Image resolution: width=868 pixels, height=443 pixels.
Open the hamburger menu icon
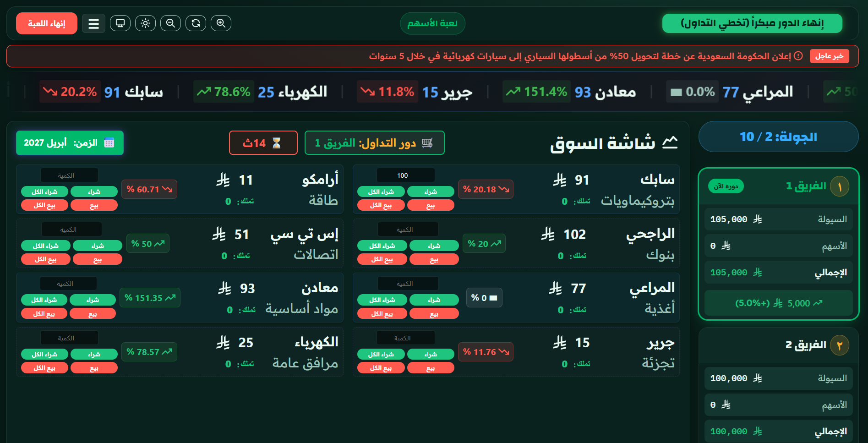point(93,23)
